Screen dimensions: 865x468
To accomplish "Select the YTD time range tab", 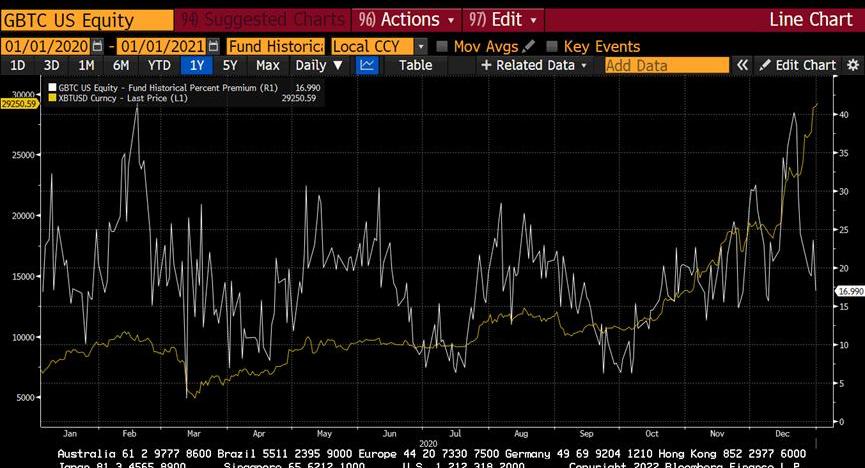I will (159, 65).
